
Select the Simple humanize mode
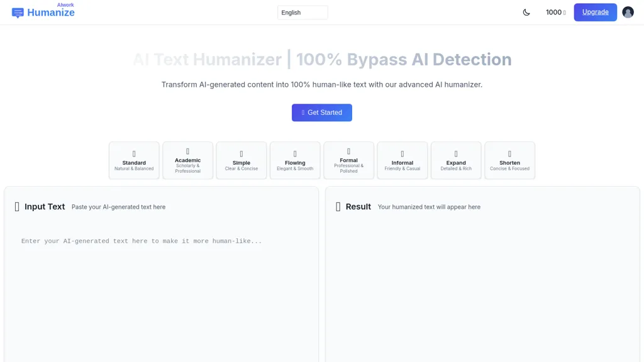(241, 160)
